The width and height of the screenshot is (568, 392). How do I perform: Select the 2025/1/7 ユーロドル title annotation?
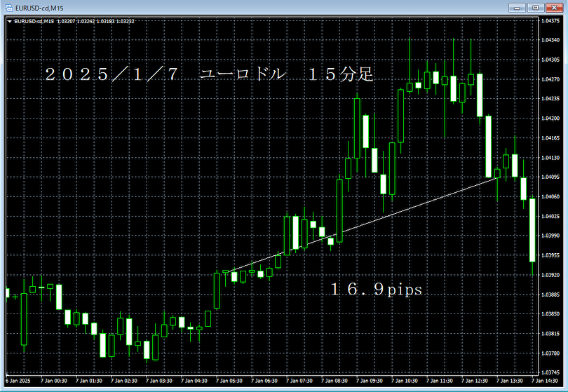209,74
